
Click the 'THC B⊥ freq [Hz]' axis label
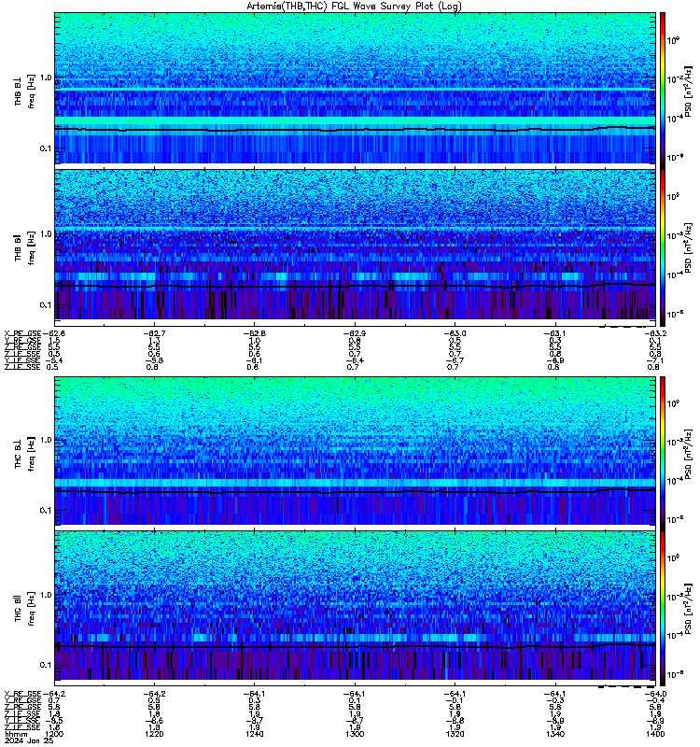(25, 454)
